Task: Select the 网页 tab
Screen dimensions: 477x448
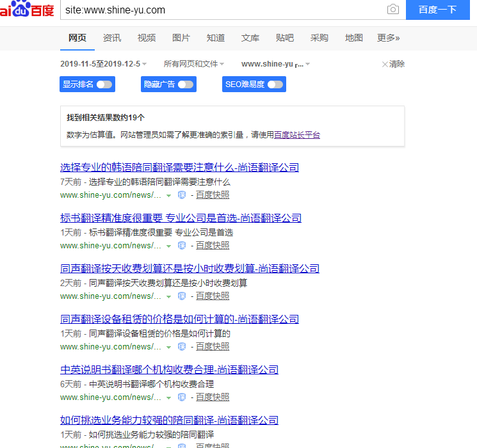Action: pyautogui.click(x=77, y=38)
